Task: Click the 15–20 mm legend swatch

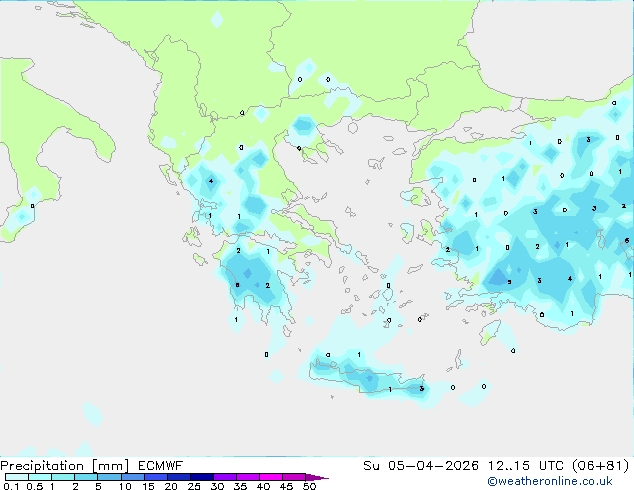Action: coord(156,477)
